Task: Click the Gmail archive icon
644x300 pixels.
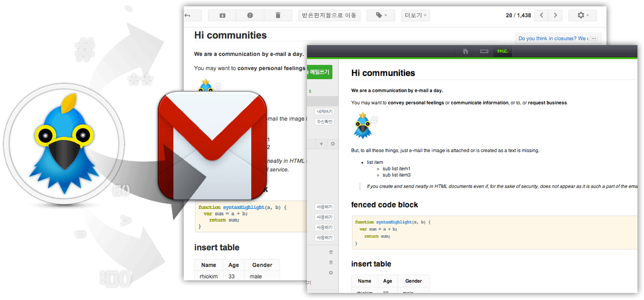Action: 222,15
